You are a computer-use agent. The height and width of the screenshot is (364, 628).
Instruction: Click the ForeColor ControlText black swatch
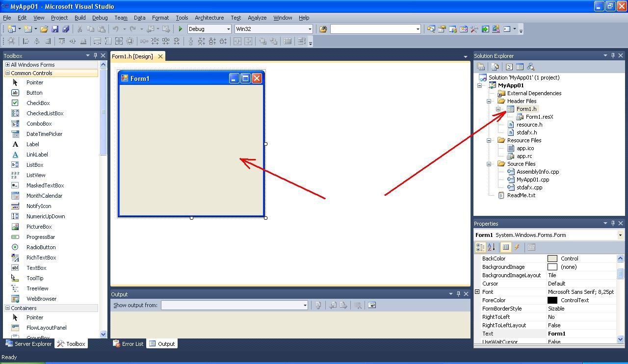pos(552,300)
